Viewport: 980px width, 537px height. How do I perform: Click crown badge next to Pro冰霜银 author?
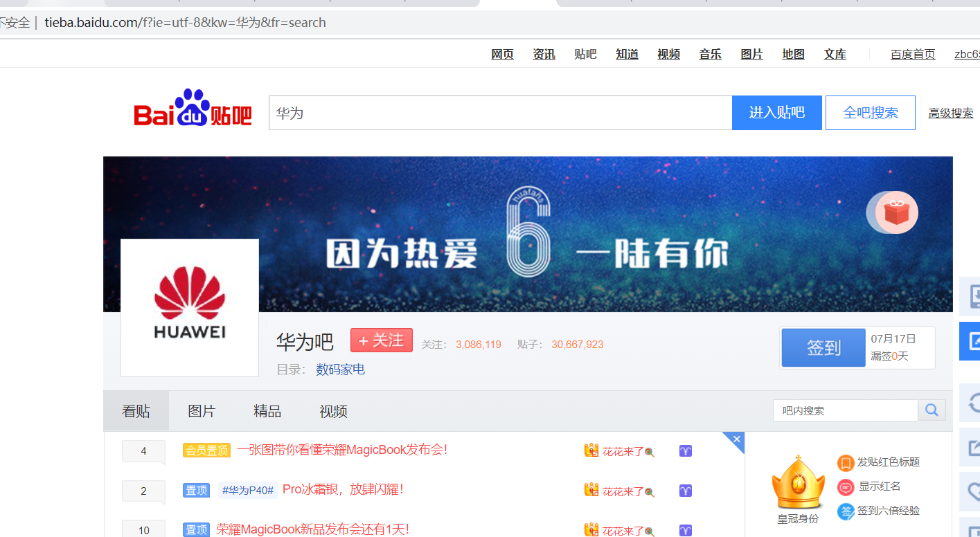(591, 490)
